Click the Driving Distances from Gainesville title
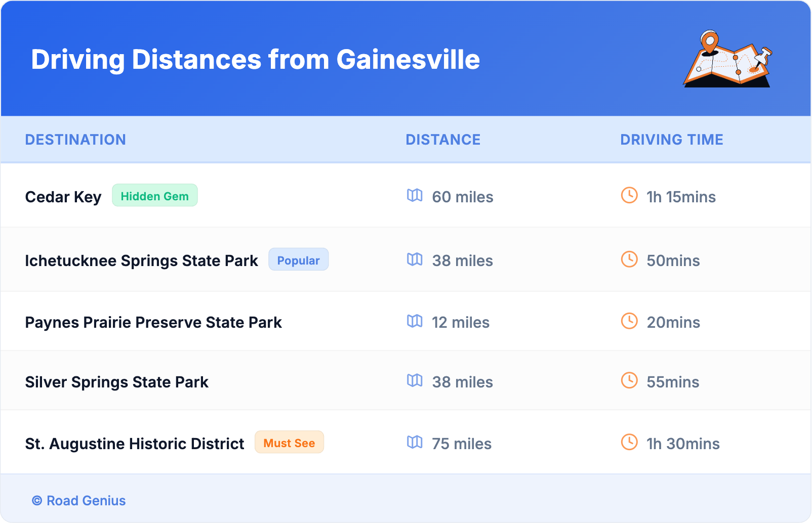Image resolution: width=812 pixels, height=523 pixels. [255, 59]
